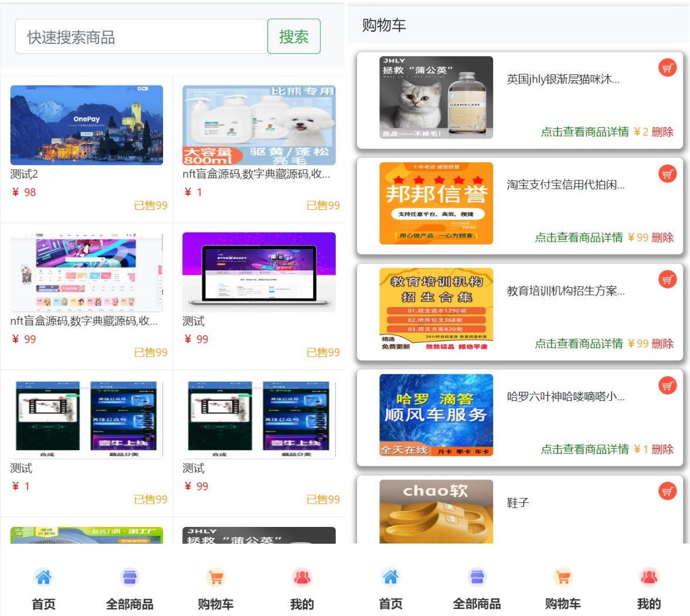
Task: Click the red cart icon on the 邦邦信誉 item
Action: point(667,173)
